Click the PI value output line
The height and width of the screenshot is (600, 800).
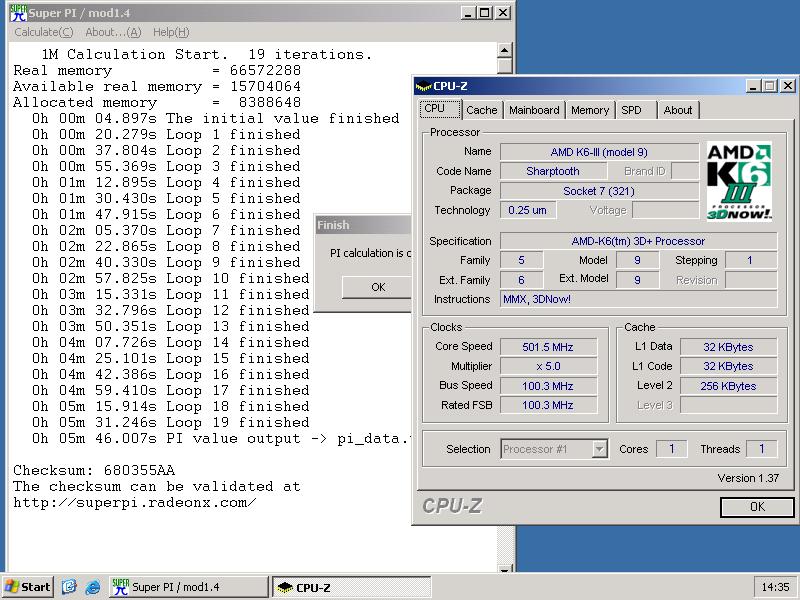221,439
